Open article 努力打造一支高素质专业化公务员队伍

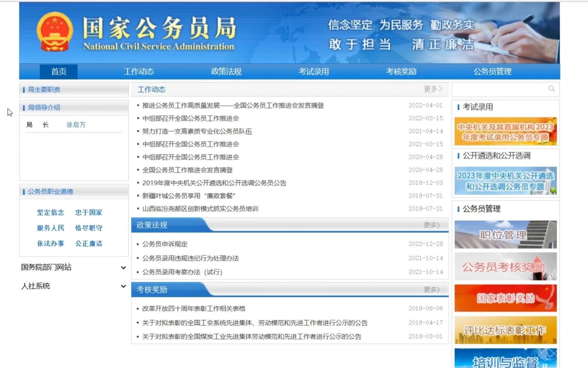pos(197,131)
